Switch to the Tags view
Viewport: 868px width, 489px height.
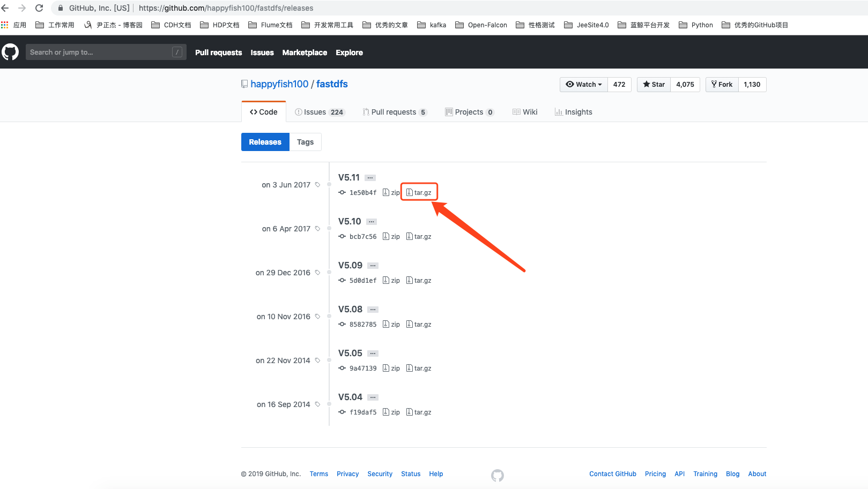point(306,142)
